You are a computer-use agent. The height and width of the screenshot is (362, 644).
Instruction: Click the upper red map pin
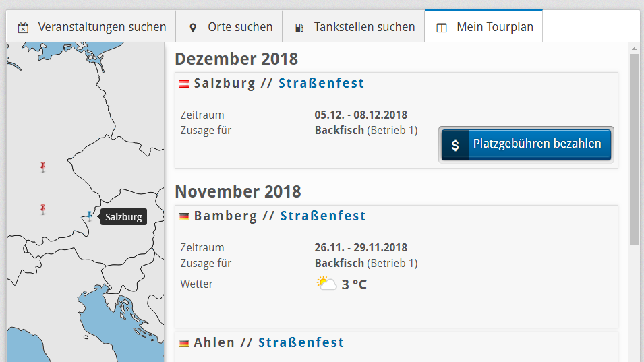(x=43, y=166)
